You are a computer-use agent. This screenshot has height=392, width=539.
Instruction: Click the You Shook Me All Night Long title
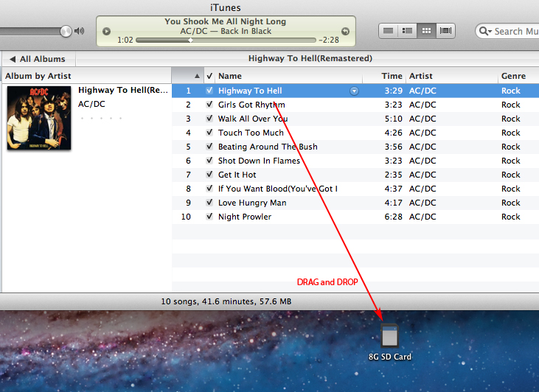225,21
